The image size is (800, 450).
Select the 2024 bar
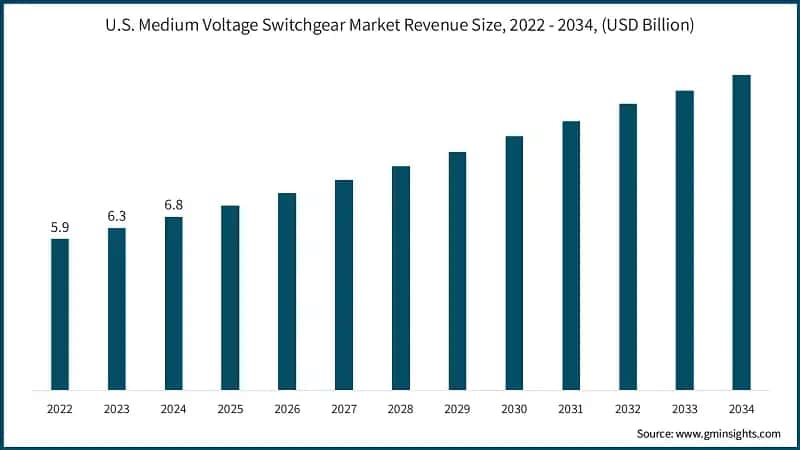point(173,304)
